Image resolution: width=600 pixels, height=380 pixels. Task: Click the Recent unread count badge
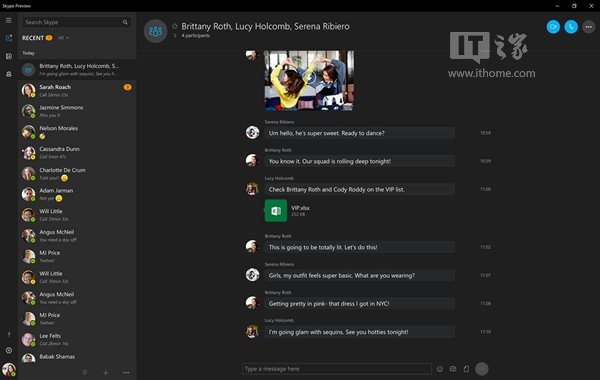pos(49,38)
